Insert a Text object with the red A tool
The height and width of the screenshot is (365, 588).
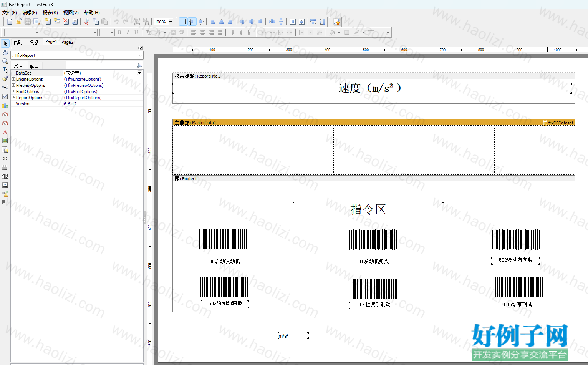click(5, 132)
